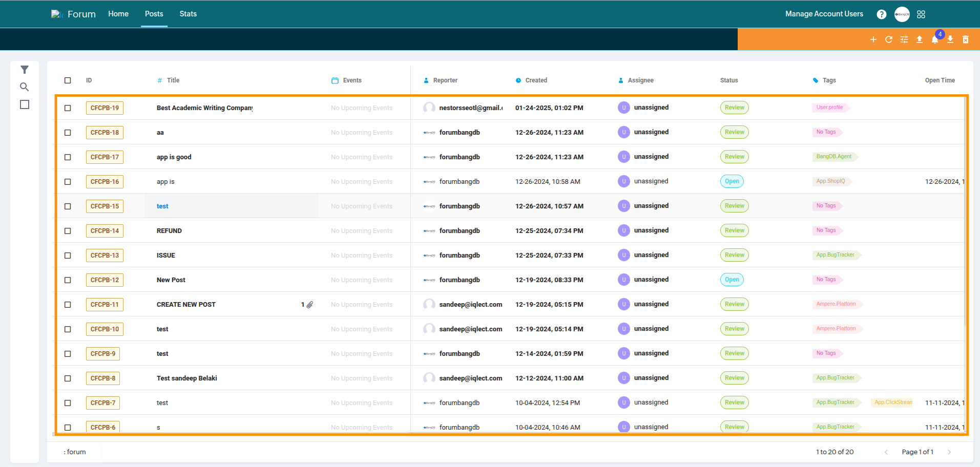980x467 pixels.
Task: Click the clock icon in the Created header
Action: click(x=518, y=80)
